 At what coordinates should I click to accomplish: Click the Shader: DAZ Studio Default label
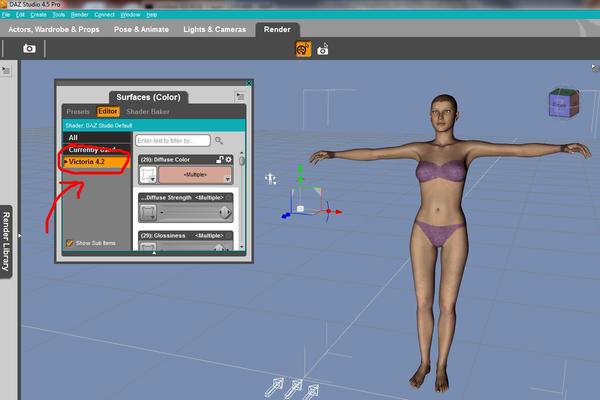[x=99, y=126]
